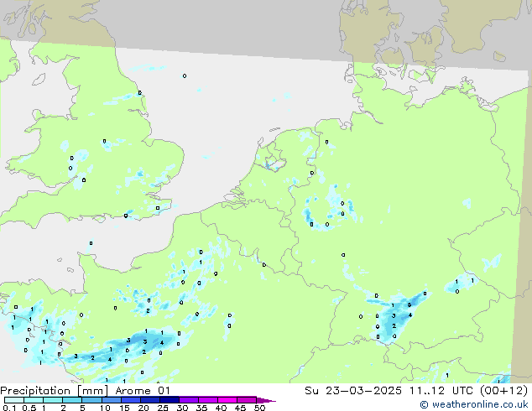The image size is (532, 411).
Task: Click the 40–45 mm magenta legend color
Action: pos(227,400)
